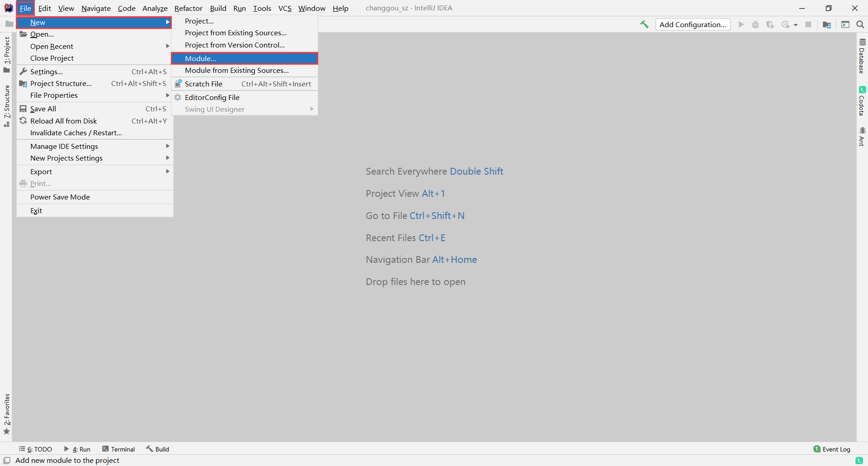Expand the New submenu in File menu
Screen dimensions: 868x466
(94, 22)
